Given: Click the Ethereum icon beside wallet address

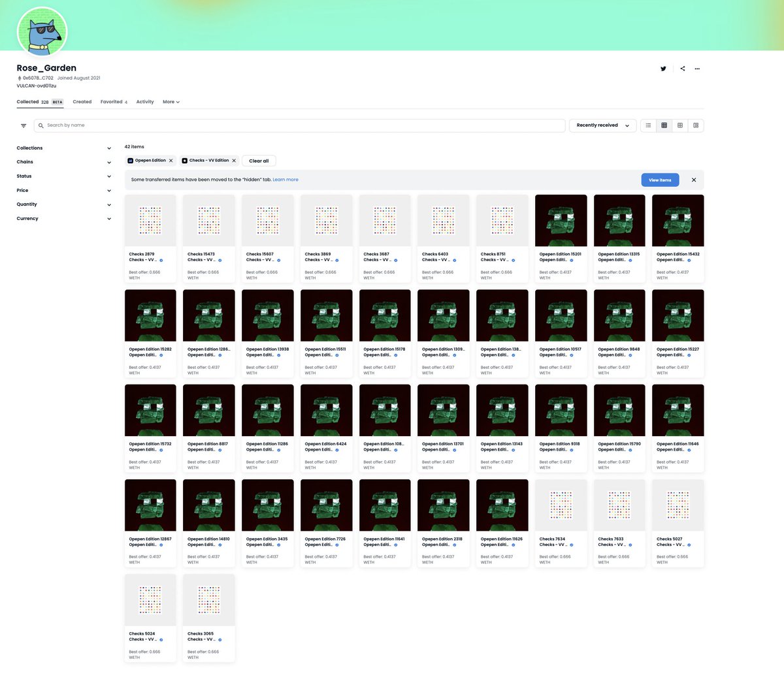Looking at the screenshot, I should click(x=20, y=78).
